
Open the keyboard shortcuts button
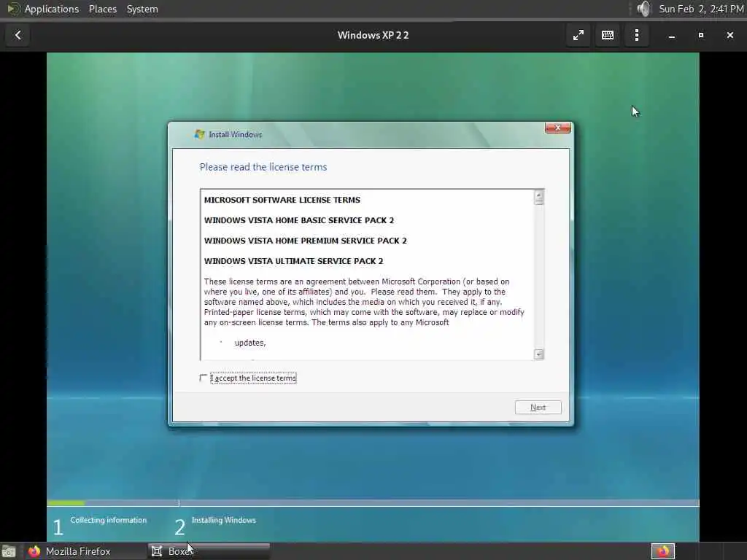point(608,35)
